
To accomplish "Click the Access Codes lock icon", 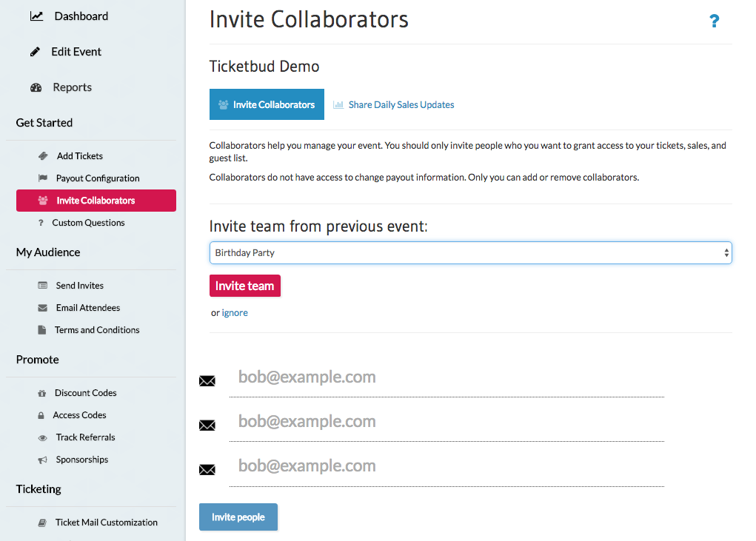I will pos(41,415).
